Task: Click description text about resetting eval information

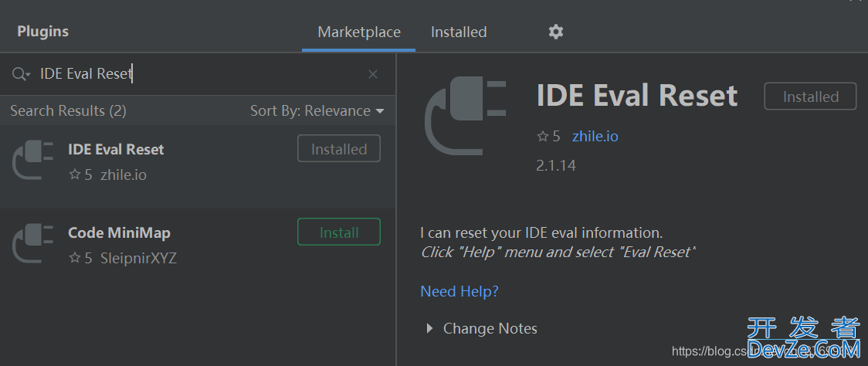Action: tap(541, 232)
